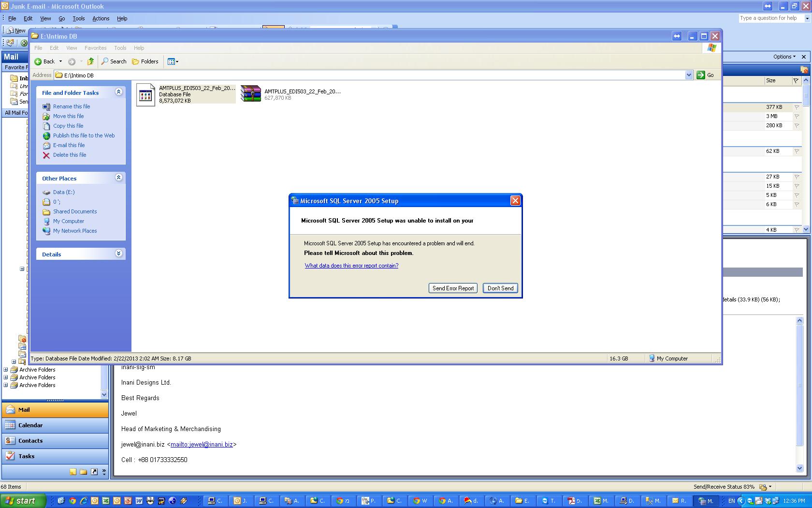Image resolution: width=812 pixels, height=508 pixels.
Task: Click the mailto:jewel@inani.biz link
Action: point(202,444)
